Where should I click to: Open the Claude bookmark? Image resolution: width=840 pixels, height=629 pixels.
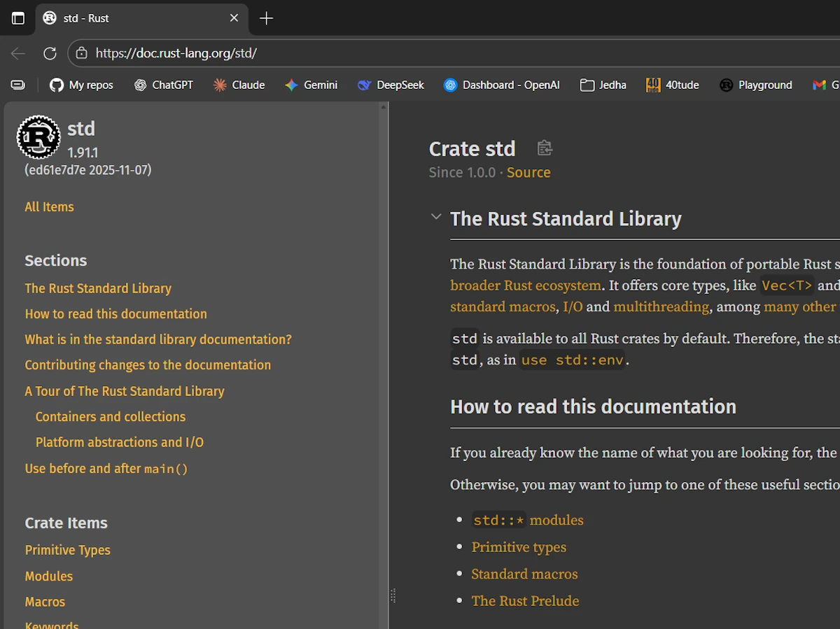coord(239,85)
